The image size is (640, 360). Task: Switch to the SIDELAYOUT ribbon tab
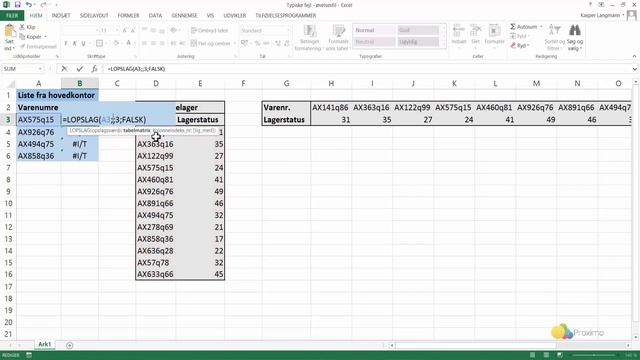click(94, 16)
